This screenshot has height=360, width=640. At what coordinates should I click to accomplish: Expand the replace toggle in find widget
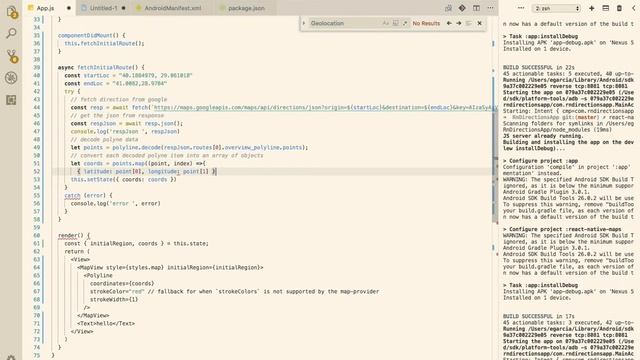(x=304, y=23)
